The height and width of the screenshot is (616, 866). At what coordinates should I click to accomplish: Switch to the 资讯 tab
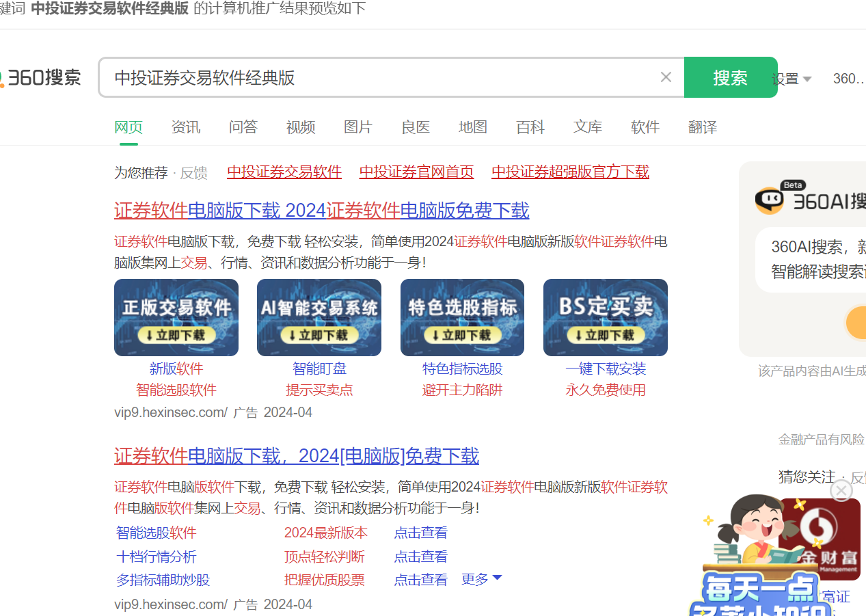186,127
